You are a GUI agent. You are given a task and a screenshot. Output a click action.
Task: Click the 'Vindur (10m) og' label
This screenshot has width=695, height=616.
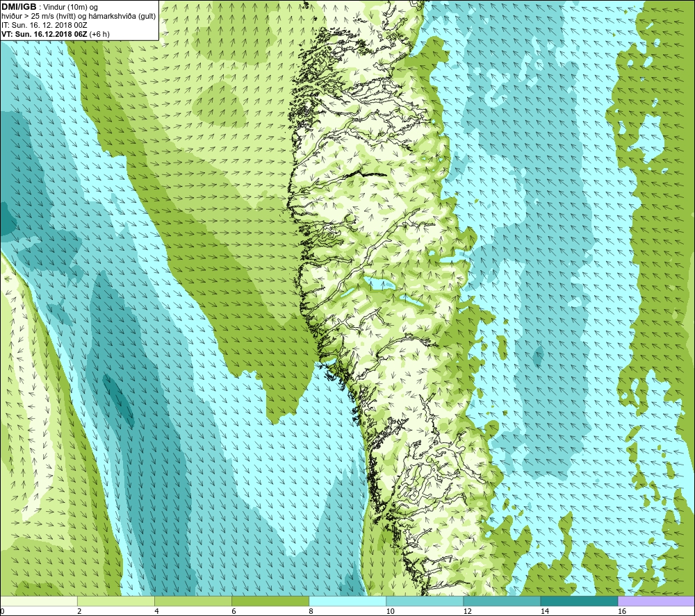tap(70, 8)
